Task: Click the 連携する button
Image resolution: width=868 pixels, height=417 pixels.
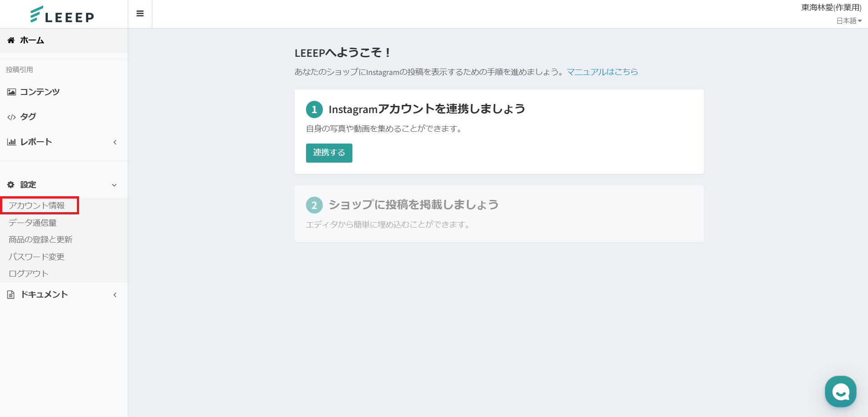Action: point(329,153)
